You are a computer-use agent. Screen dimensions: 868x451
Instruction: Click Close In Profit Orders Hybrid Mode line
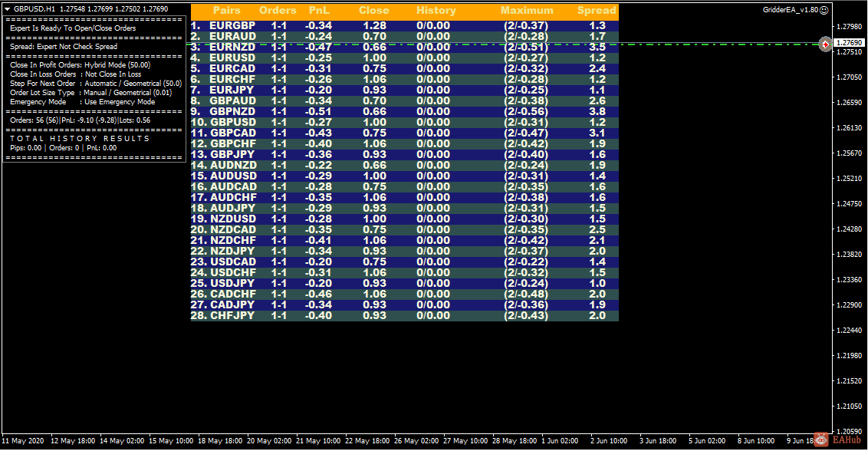(81, 65)
